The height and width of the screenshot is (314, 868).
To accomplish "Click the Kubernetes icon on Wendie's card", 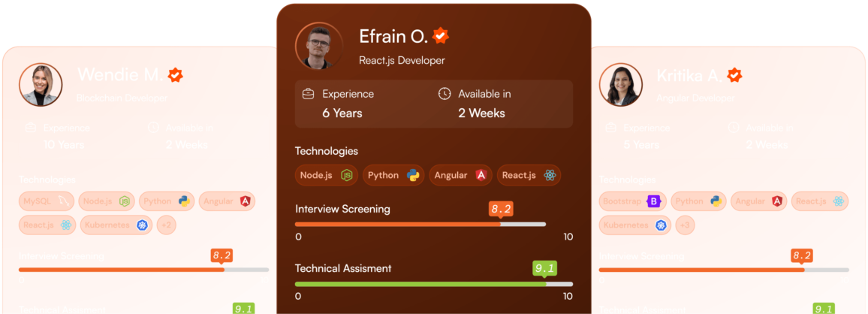I will 141,225.
